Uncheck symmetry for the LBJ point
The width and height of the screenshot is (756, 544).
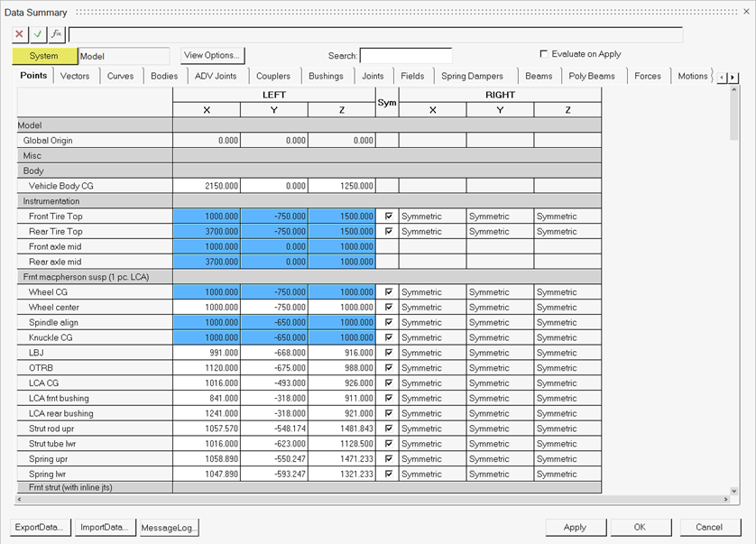click(x=387, y=353)
